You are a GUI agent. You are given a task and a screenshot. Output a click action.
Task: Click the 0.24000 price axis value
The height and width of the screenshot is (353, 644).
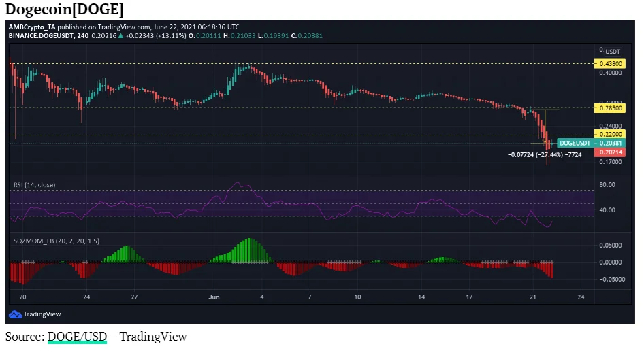(611, 126)
